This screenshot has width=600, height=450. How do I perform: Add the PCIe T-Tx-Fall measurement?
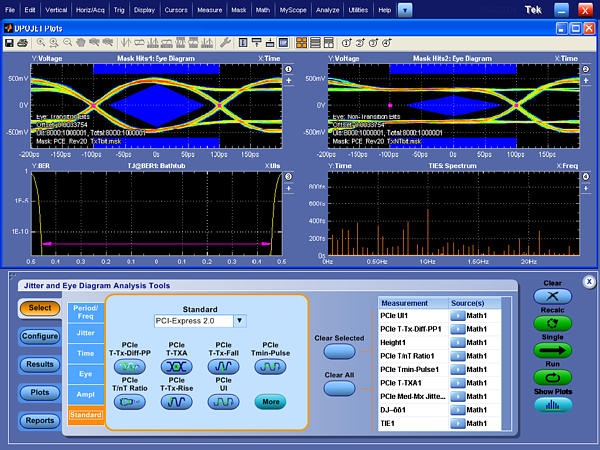pyautogui.click(x=223, y=367)
